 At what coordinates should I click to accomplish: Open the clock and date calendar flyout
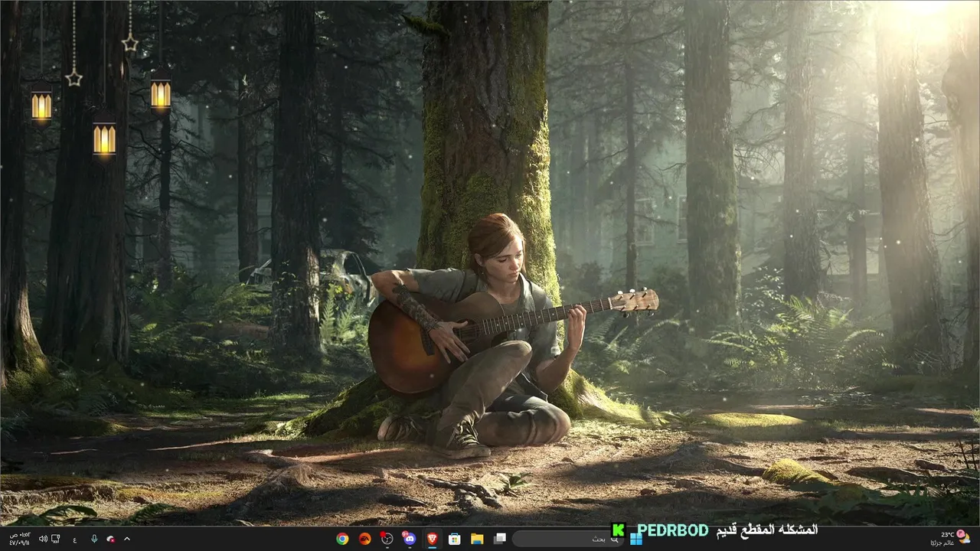pos(19,539)
